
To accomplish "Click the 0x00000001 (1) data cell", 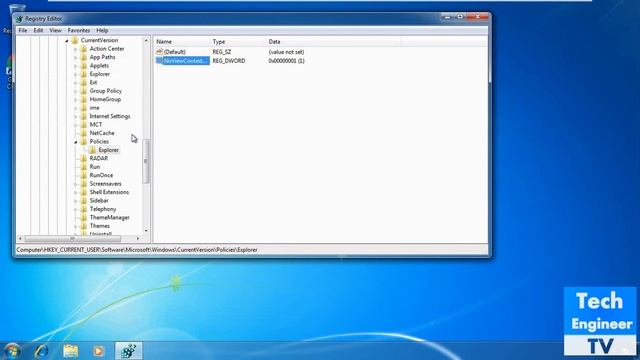I will pos(287,61).
